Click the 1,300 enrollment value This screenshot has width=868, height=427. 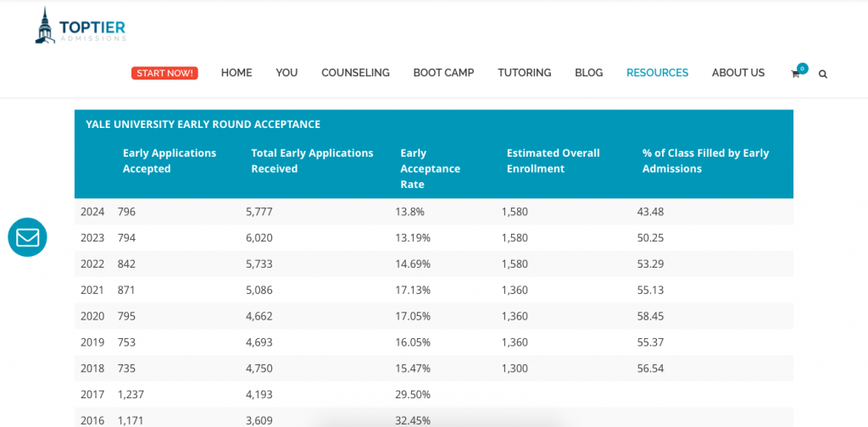515,369
